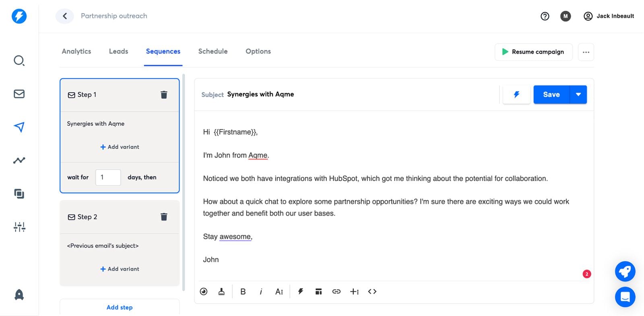
Task: Open the help question mark icon
Action: coord(545,16)
